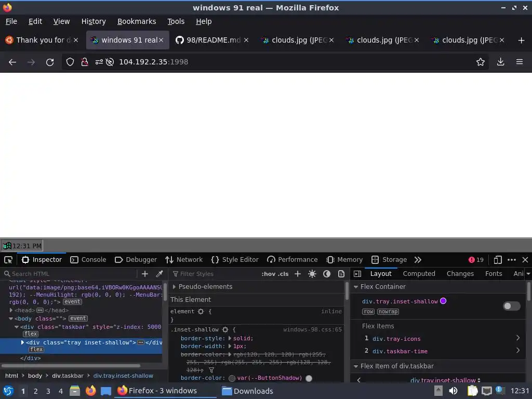The width and height of the screenshot is (532, 399).
Task: Toggle the .cls class panel
Action: click(283, 274)
